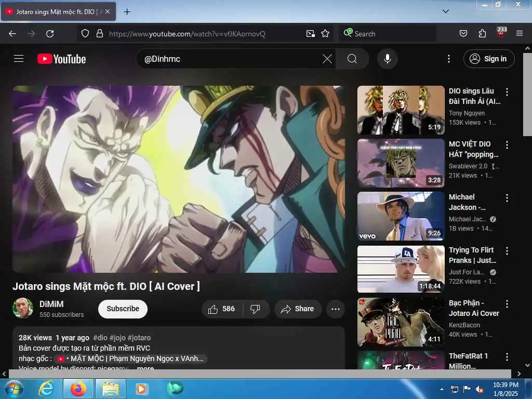
Task: Open DiMiM channel avatar
Action: (23, 308)
